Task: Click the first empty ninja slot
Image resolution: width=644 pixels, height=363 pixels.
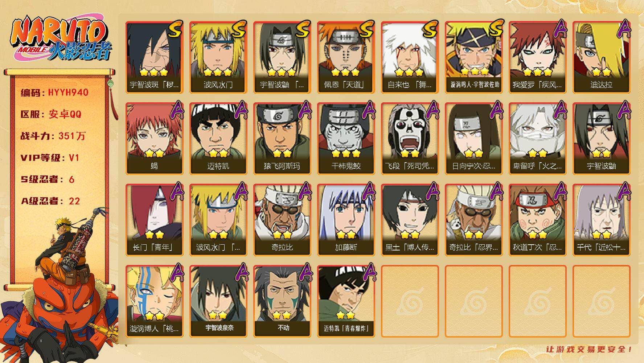Action: (410, 301)
